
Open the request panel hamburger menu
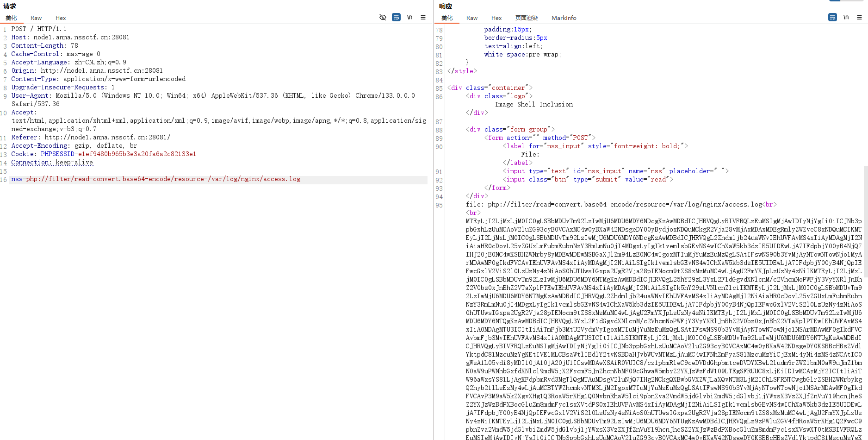coord(423,18)
